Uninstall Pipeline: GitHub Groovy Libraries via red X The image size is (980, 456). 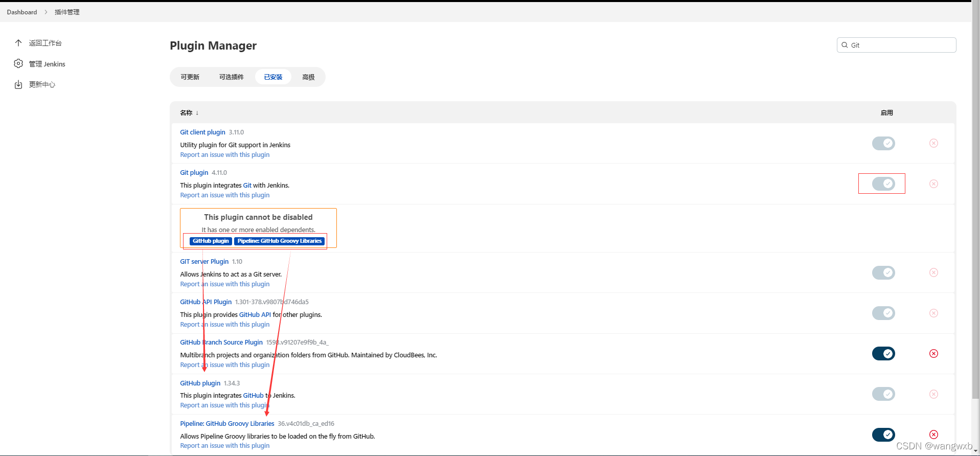(933, 435)
